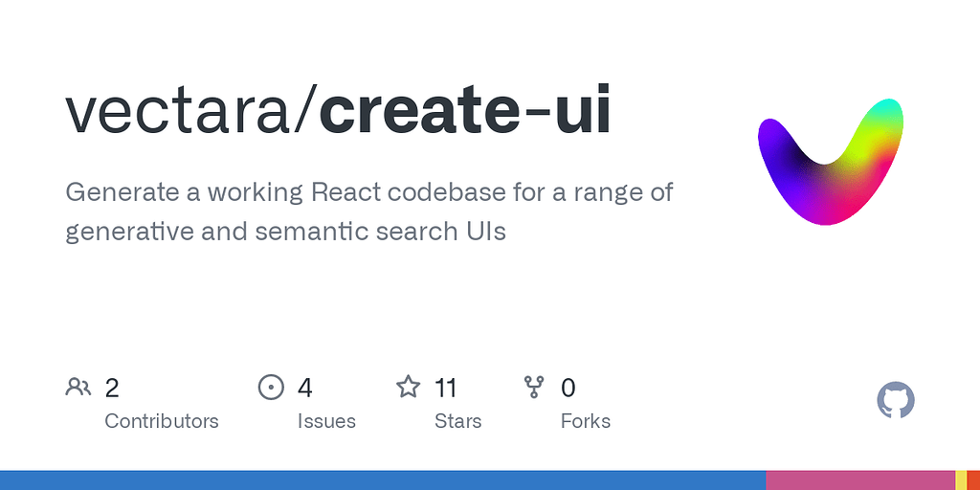Click the stars count 11
This screenshot has width=980, height=490.
(x=445, y=388)
